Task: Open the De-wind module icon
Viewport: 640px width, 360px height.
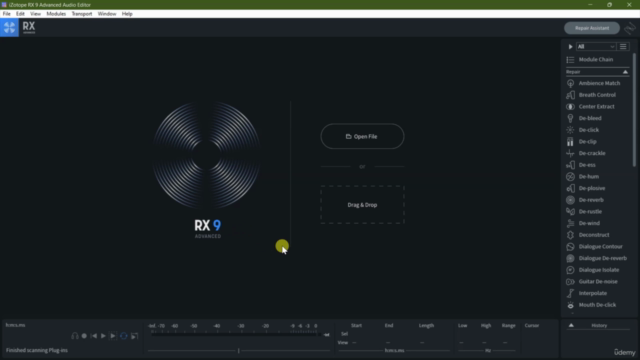Action: tap(570, 223)
